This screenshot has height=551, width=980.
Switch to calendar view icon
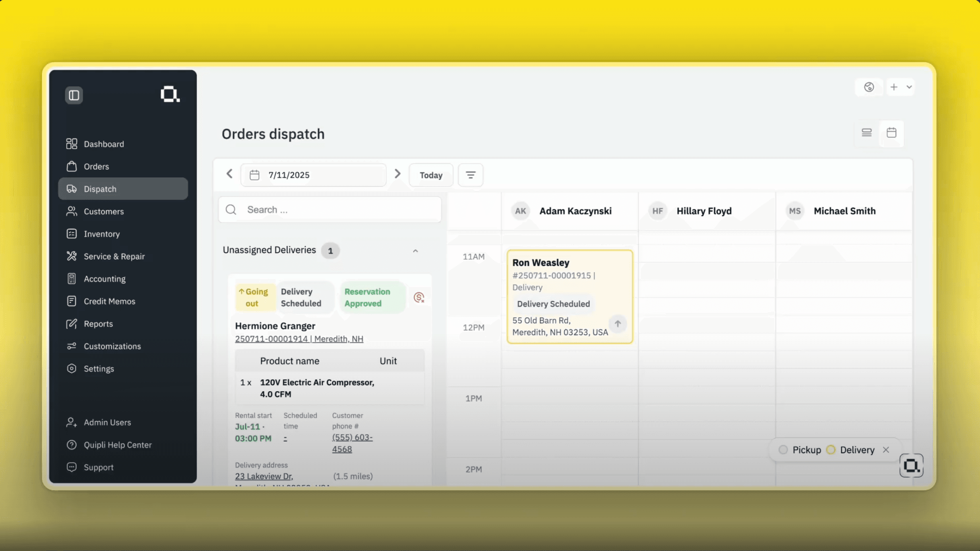891,133
